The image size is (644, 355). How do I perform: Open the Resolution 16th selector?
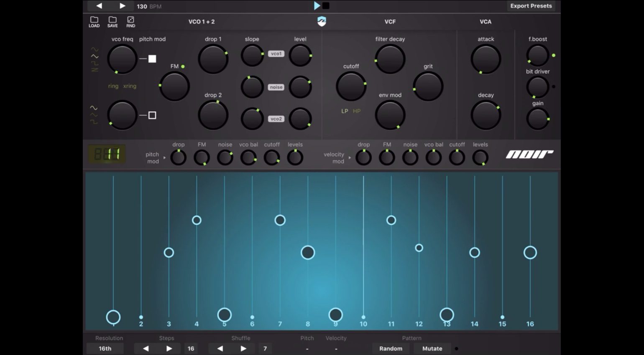pyautogui.click(x=105, y=348)
